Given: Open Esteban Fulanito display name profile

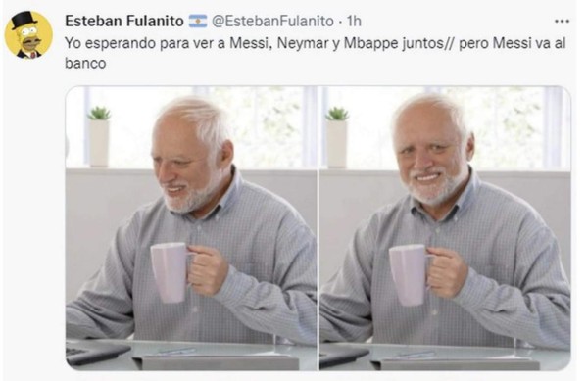Looking at the screenshot, I should pos(124,21).
